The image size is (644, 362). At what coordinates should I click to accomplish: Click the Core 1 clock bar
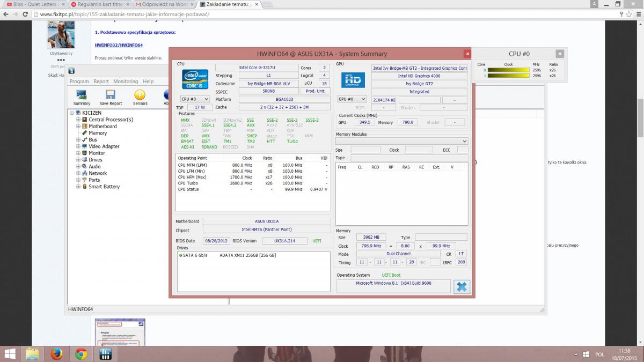pyautogui.click(x=509, y=76)
